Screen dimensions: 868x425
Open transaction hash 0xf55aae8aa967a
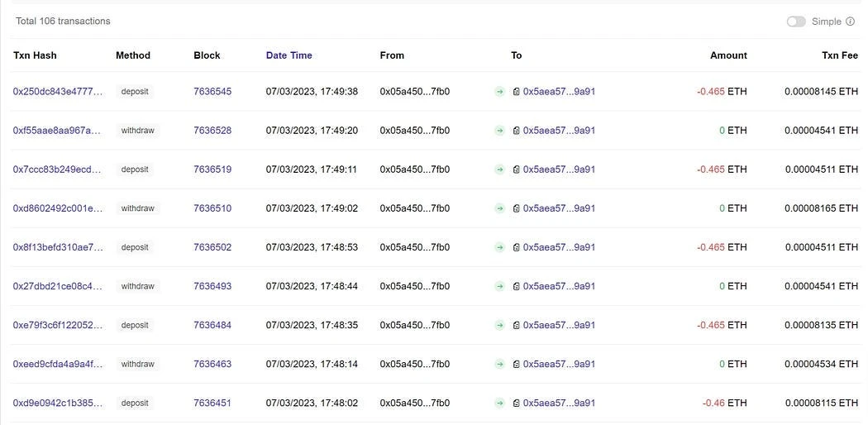click(x=58, y=131)
